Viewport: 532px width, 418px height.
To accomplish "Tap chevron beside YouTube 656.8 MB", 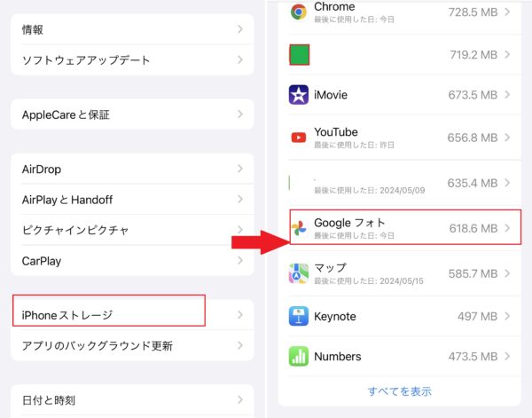I will tap(507, 138).
